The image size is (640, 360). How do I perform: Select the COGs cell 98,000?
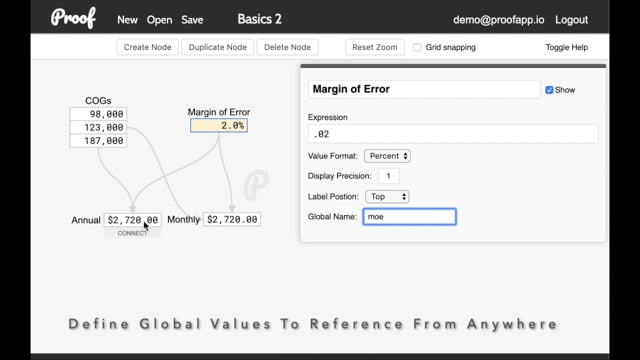click(98, 114)
